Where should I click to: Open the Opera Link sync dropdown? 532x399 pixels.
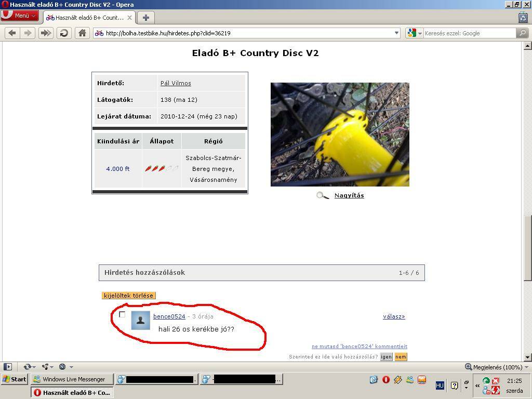pos(30,367)
